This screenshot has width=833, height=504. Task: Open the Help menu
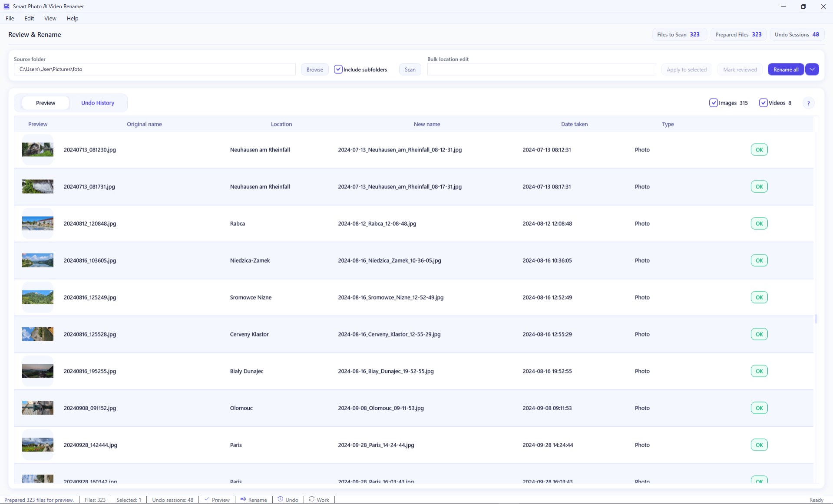[x=73, y=18]
